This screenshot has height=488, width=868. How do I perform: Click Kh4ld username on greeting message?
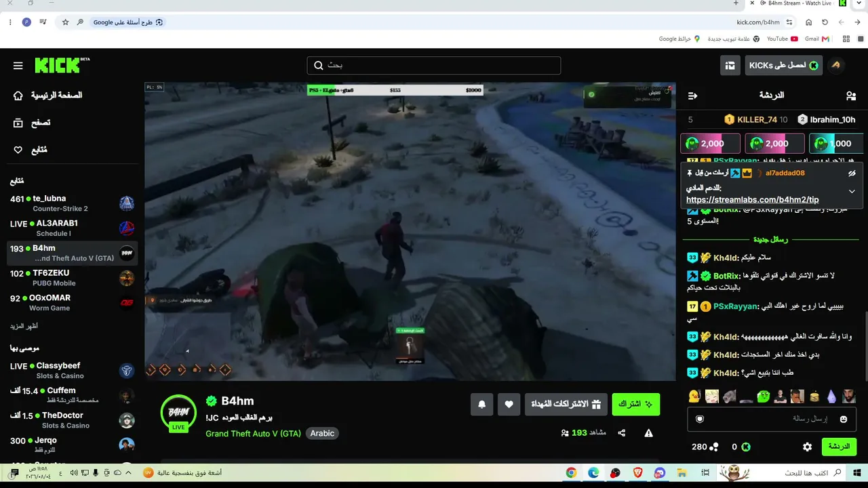(726, 258)
